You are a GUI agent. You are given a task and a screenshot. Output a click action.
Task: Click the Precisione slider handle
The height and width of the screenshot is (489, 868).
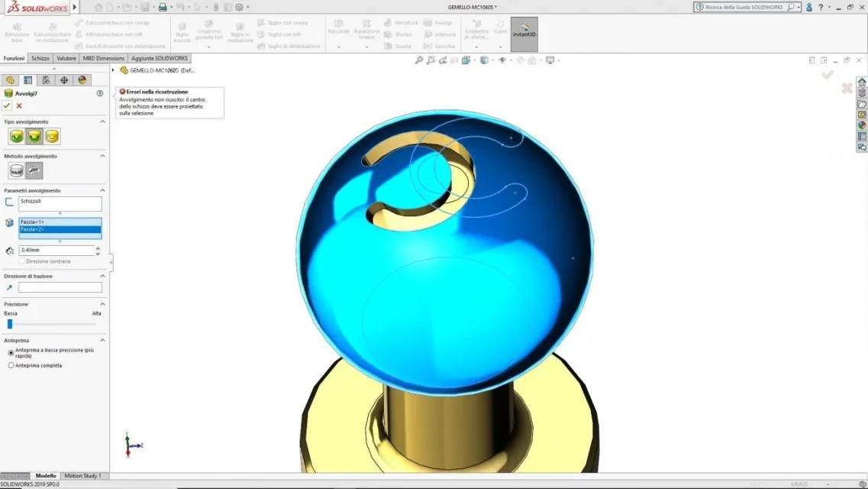pos(10,324)
